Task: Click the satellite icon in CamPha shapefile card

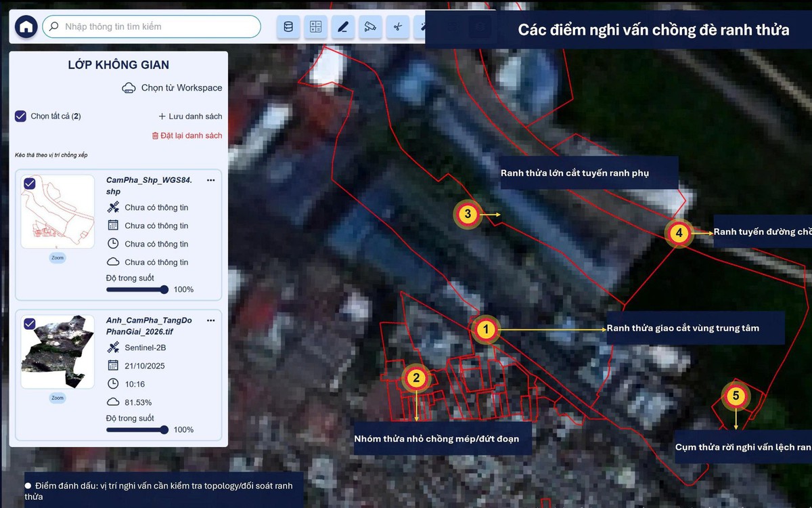Action: pyautogui.click(x=113, y=207)
